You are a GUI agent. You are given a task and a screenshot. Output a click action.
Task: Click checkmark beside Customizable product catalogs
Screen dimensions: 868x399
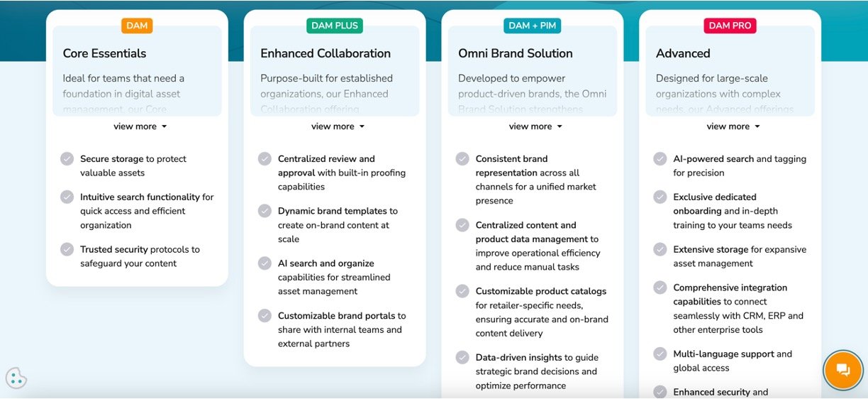coord(462,291)
